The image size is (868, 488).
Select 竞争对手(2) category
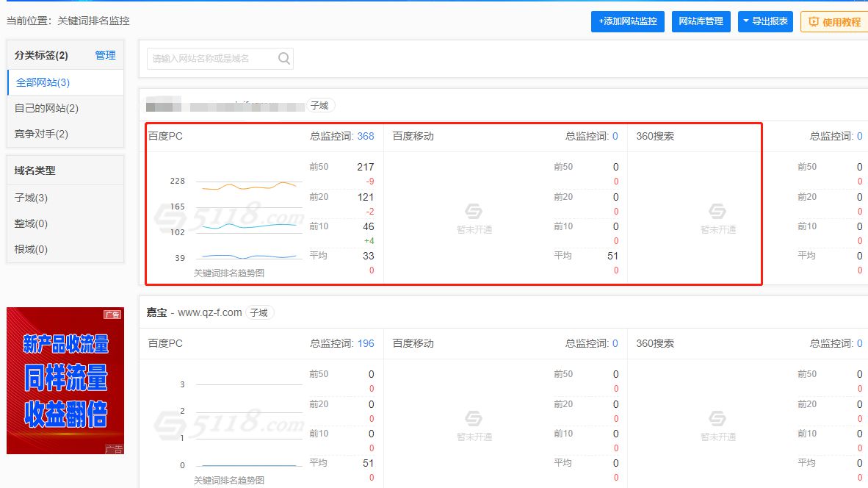coord(65,134)
